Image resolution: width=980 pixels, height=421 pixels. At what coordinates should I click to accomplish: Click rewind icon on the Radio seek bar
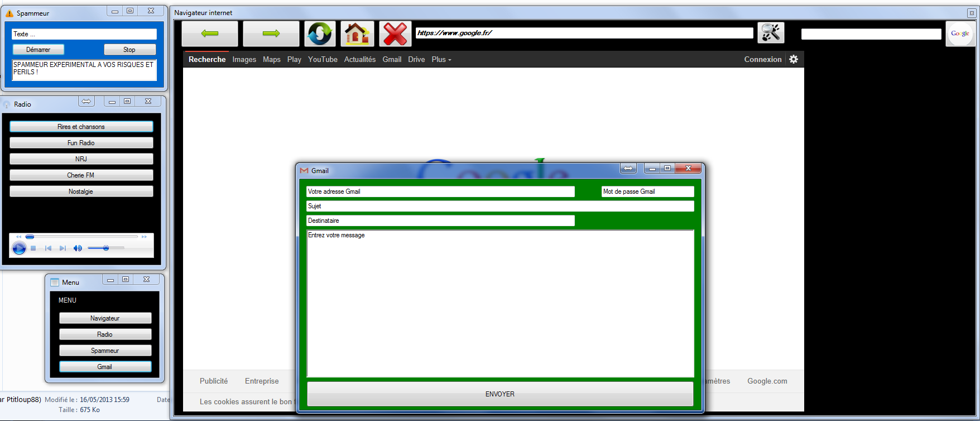point(18,237)
